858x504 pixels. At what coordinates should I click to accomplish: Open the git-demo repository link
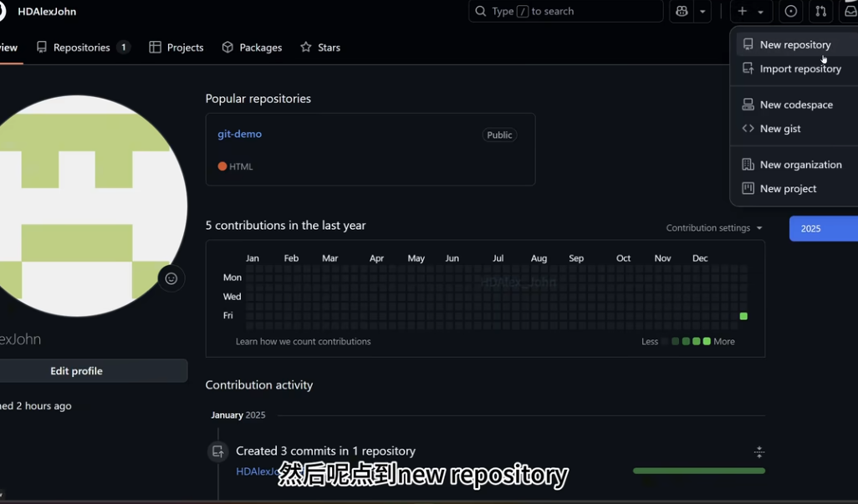[x=240, y=134]
